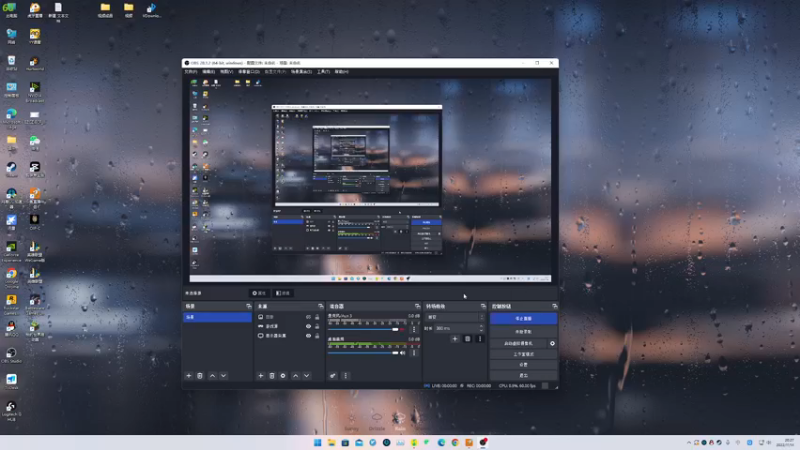Open 编辑(E) menu
Image resolution: width=800 pixels, height=450 pixels.
coord(209,72)
